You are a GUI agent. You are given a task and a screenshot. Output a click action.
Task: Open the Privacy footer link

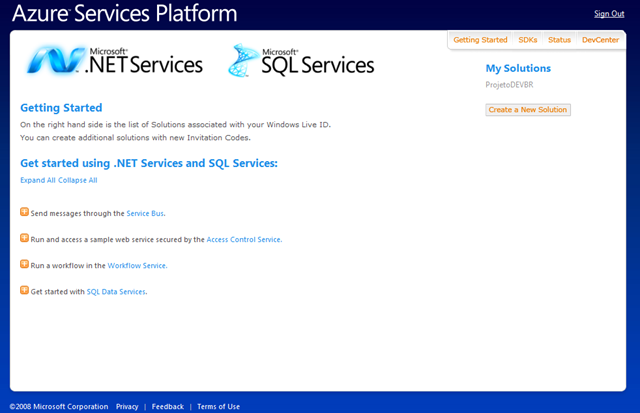coord(127,406)
